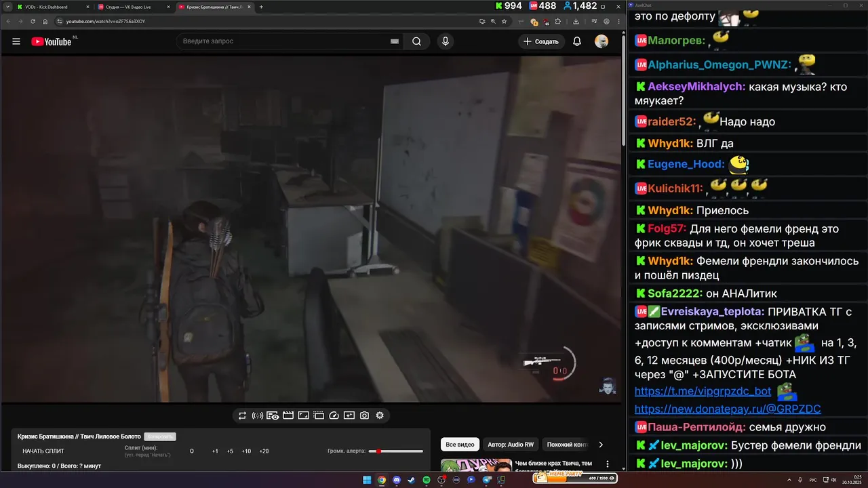Open three-dot menu of suggested video
The image size is (868, 488).
(608, 464)
